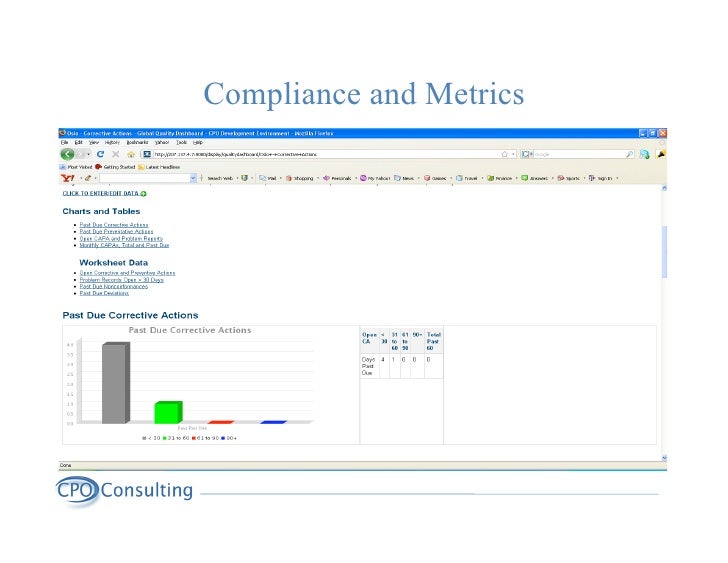Open the Past Due Preventative Actions link

[116, 232]
